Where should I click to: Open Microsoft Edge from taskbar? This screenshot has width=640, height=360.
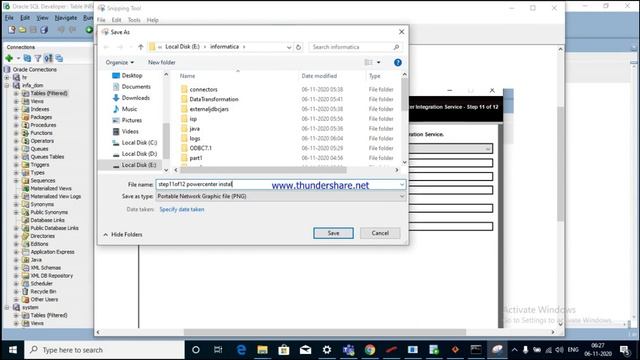click(x=241, y=350)
